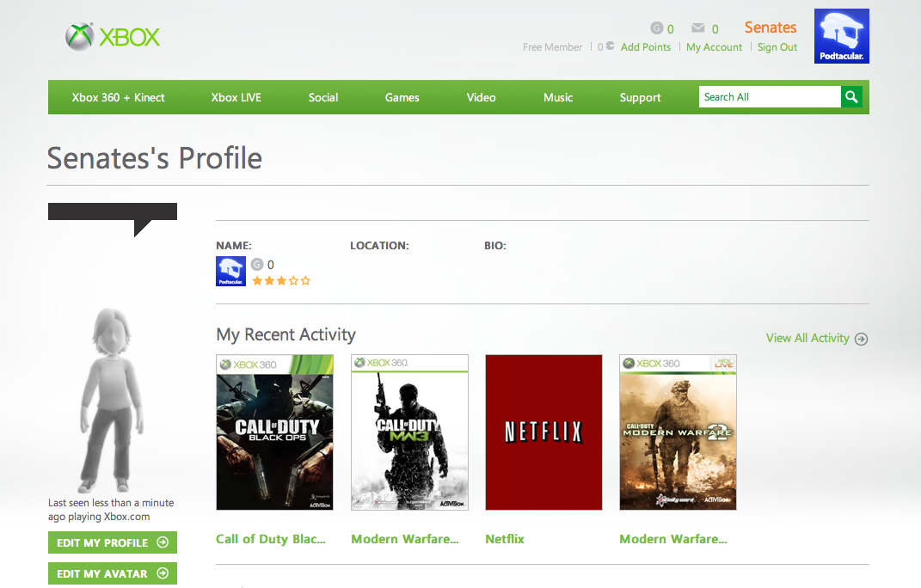Open the Call of Duty MW3 cover
This screenshot has width=921, height=588.
pos(409,432)
